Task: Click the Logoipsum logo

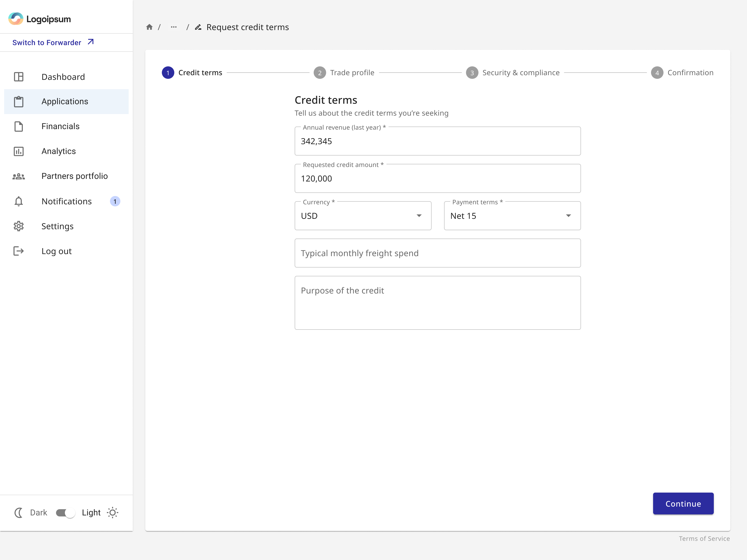Action: tap(39, 19)
